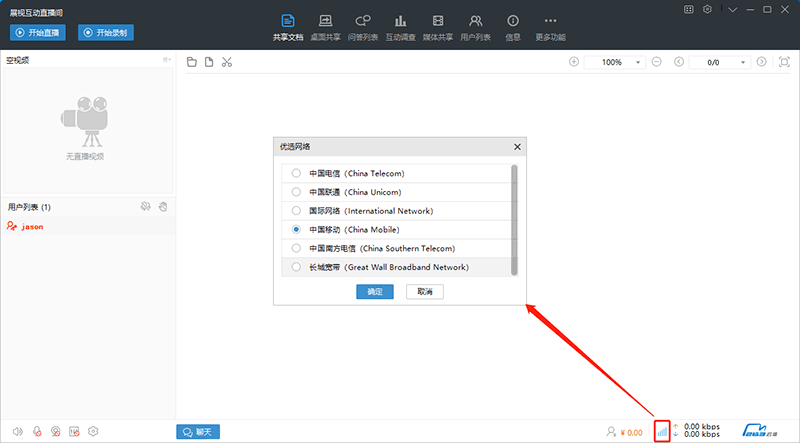Expand the 100% zoom level dropdown
The height and width of the screenshot is (443, 800).
point(639,62)
